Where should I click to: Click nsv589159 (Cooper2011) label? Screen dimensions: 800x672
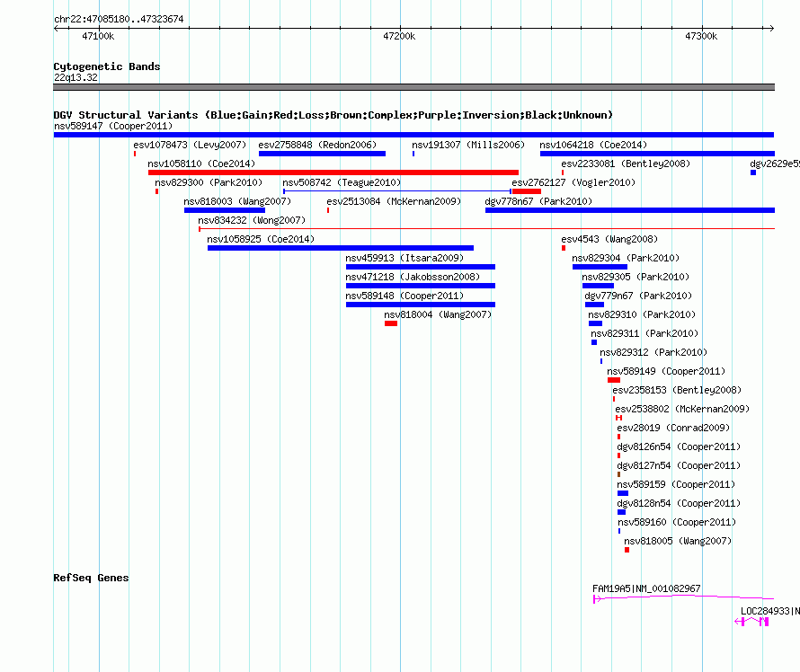[x=676, y=484]
